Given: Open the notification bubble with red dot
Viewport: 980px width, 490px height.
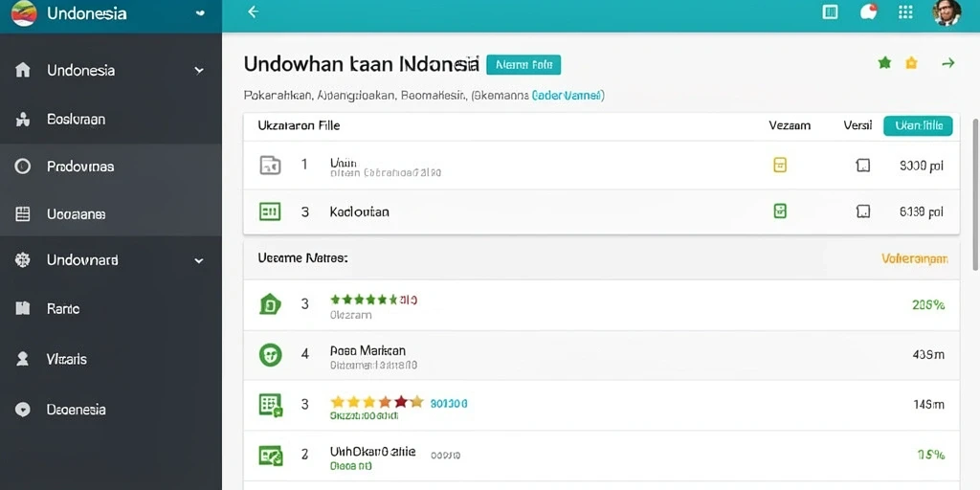Looking at the screenshot, I should click(869, 11).
